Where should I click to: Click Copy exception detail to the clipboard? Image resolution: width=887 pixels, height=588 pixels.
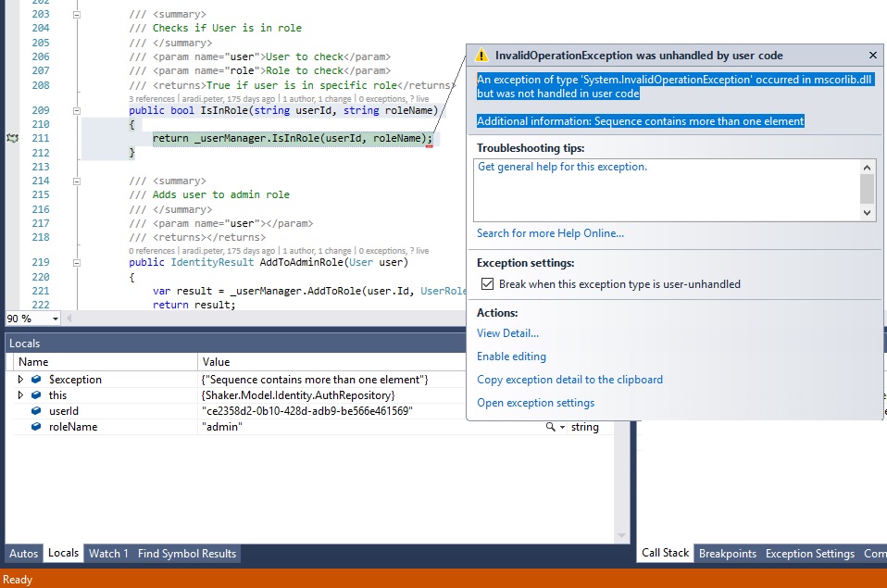pos(569,380)
